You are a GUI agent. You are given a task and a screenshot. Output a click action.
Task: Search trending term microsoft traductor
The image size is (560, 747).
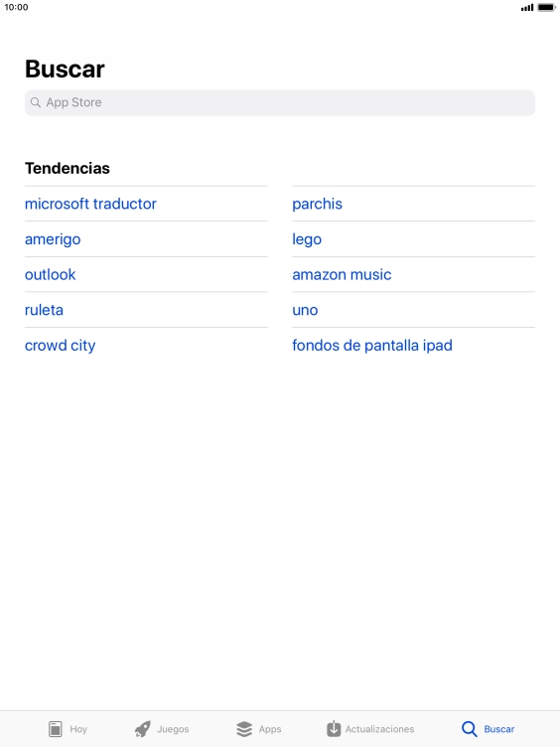click(90, 204)
